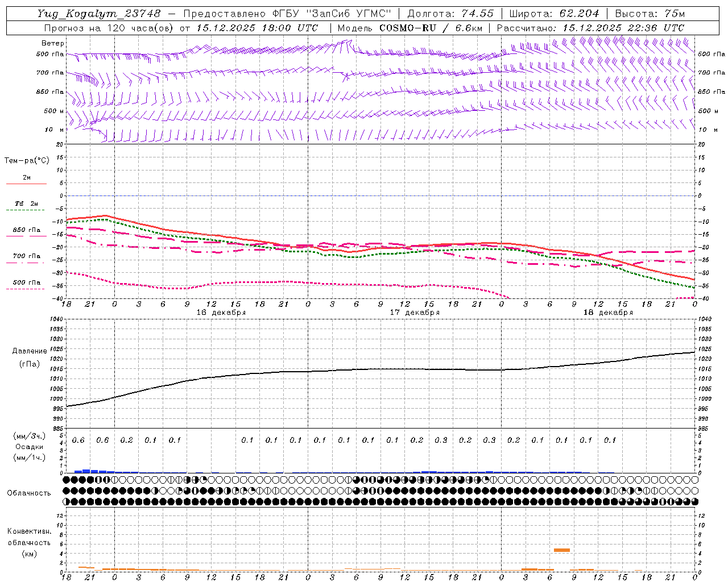728x582 pixels.
Task: Click the 500 м wind level label on left
Action: pyautogui.click(x=54, y=111)
